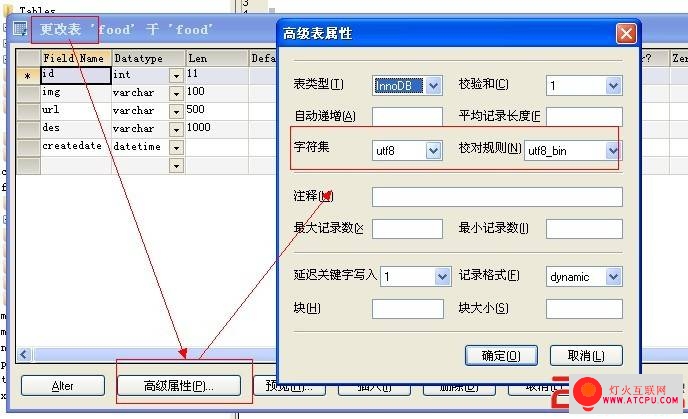
Task: Open datatype dropdown for id row
Action: click(176, 76)
